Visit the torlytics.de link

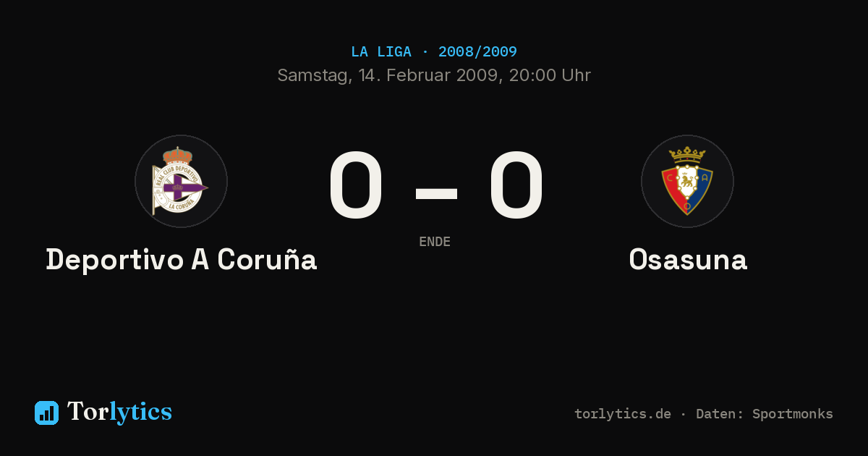(x=623, y=414)
